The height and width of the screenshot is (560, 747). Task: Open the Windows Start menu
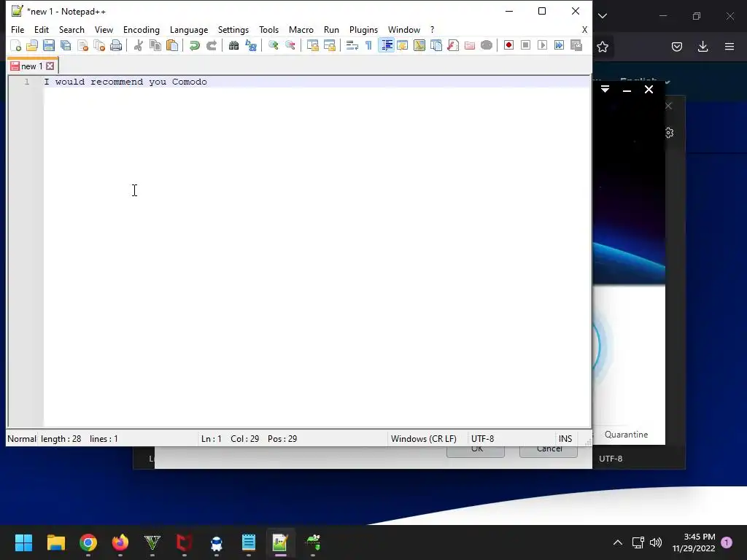[x=23, y=542]
